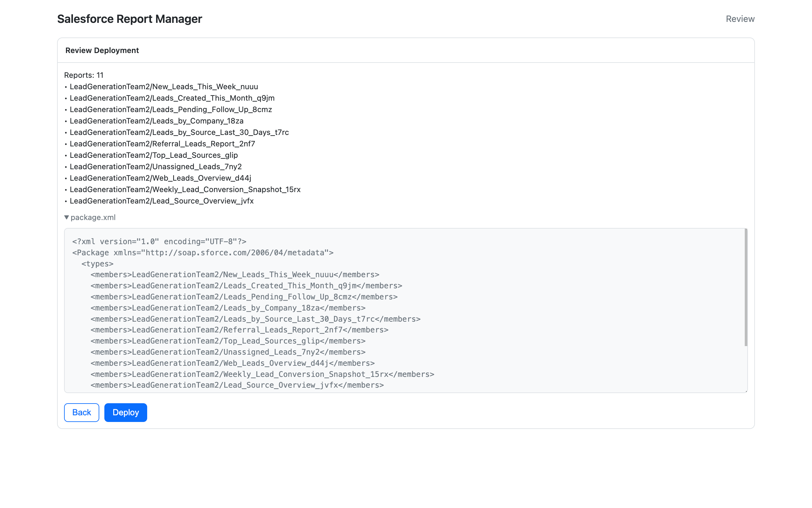This screenshot has width=812, height=508.
Task: Select Leads_by_Source_Last_30_Days_t7rc list entry
Action: tap(179, 132)
